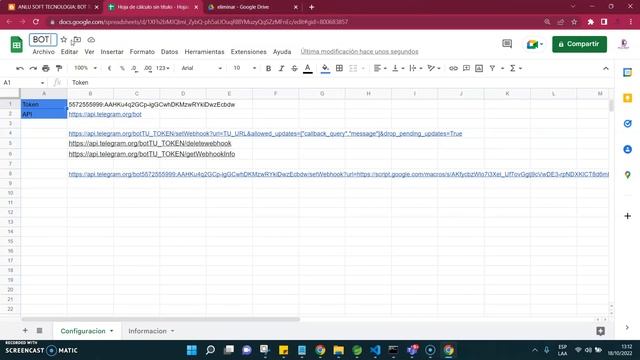The height and width of the screenshot is (360, 640).
Task: Click the decrease decimal places button
Action: coord(135,69)
